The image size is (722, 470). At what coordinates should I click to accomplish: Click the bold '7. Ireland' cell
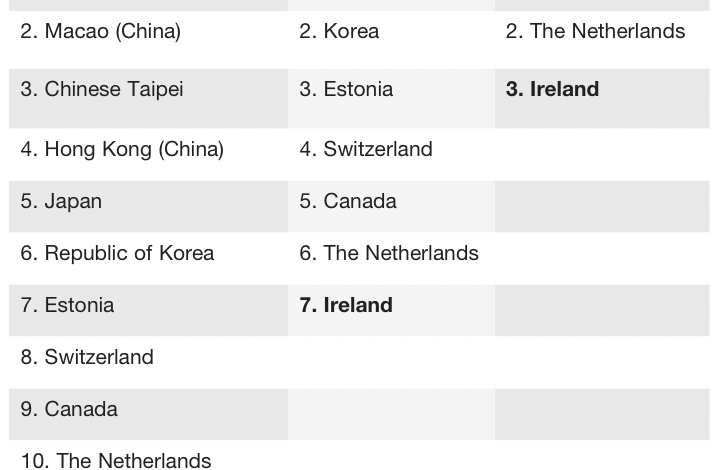[346, 306]
